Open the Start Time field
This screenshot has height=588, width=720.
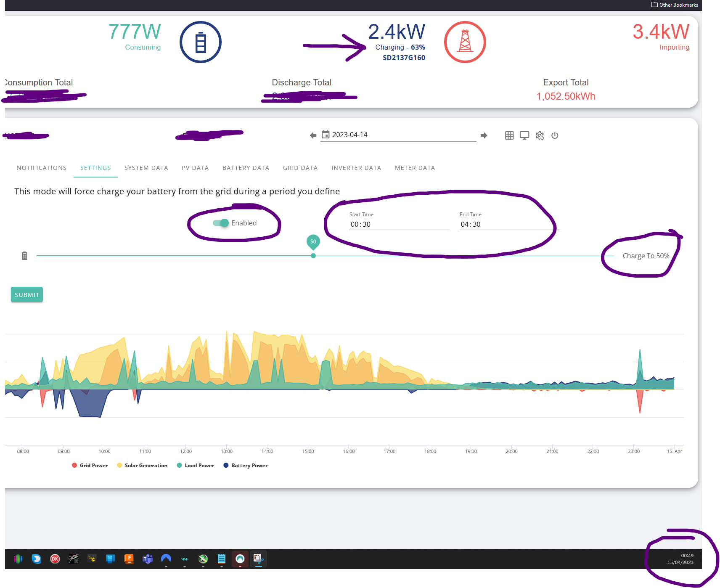coord(399,224)
